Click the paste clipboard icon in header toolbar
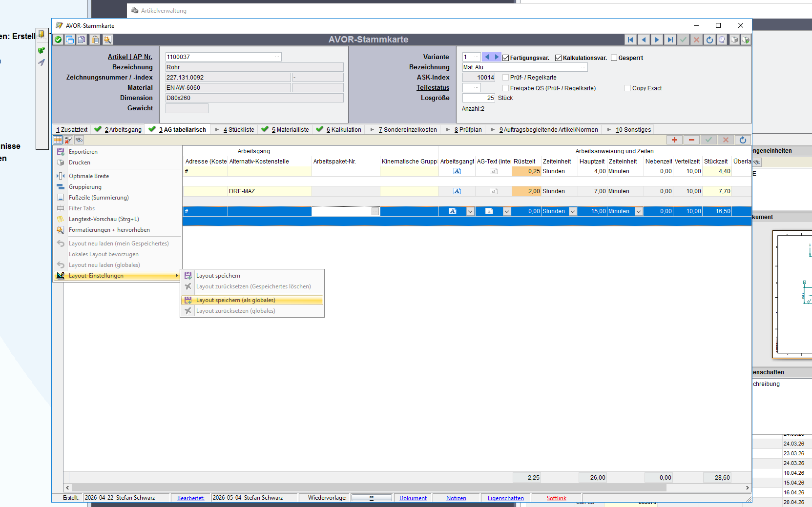812x507 pixels. point(95,40)
